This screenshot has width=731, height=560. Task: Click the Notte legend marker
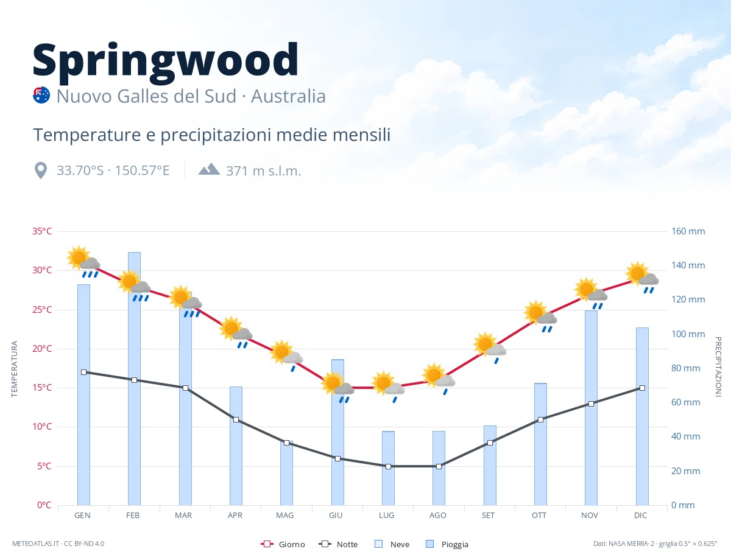coord(325,544)
